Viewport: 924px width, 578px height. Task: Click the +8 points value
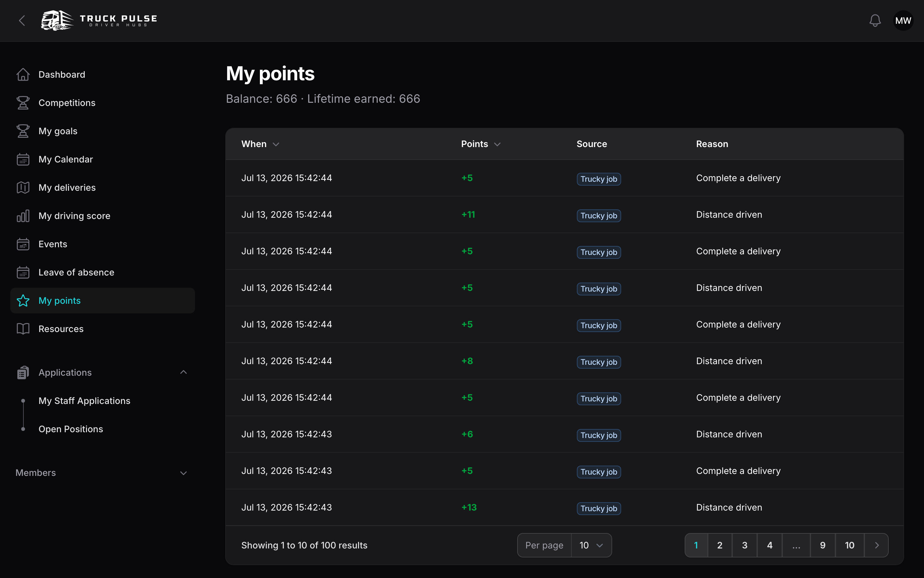coord(467,361)
